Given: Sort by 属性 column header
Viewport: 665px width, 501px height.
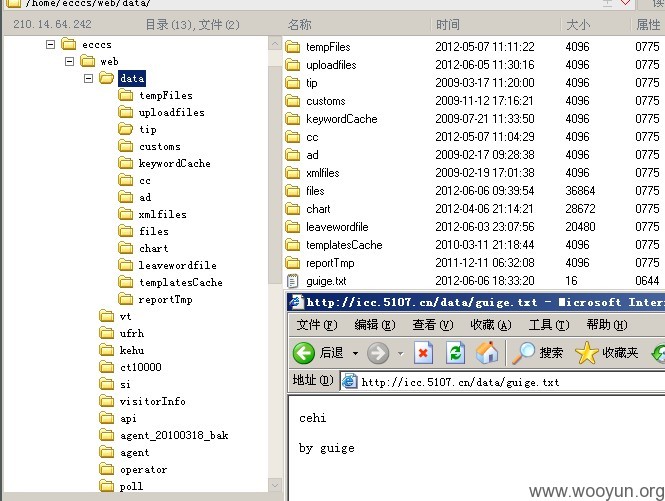Looking at the screenshot, I should tap(648, 25).
